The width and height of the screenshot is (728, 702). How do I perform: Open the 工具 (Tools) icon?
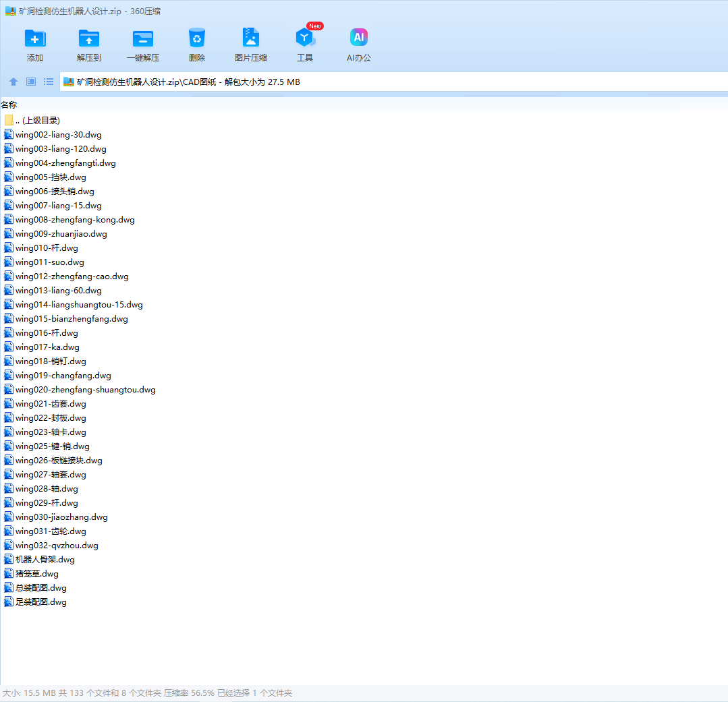click(304, 38)
